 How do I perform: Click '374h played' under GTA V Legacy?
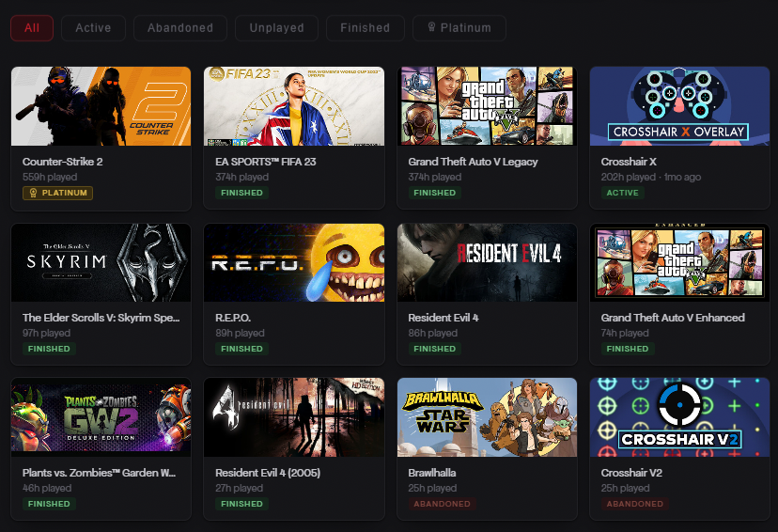tap(435, 177)
